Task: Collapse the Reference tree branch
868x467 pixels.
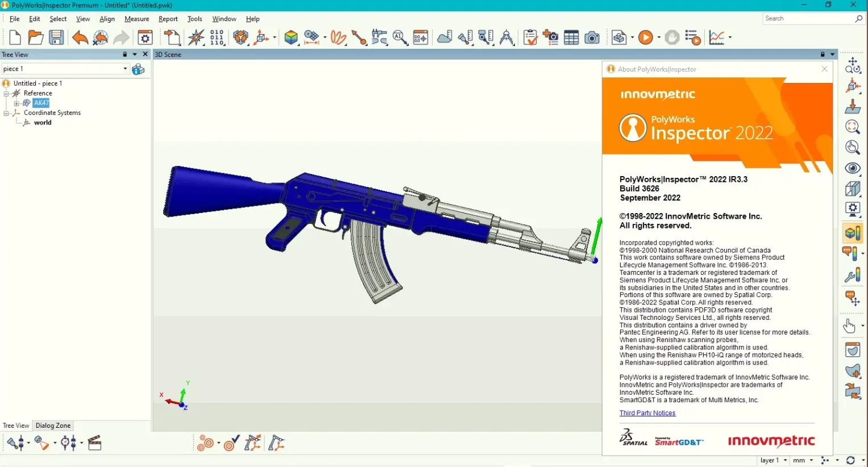Action: pos(7,94)
